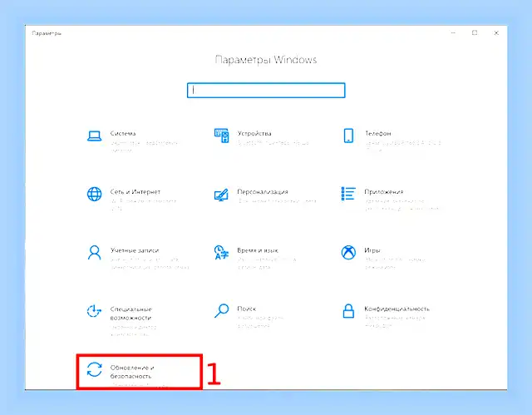Open the Игры Xbox icon
The width and height of the screenshot is (532, 415).
coord(348,253)
